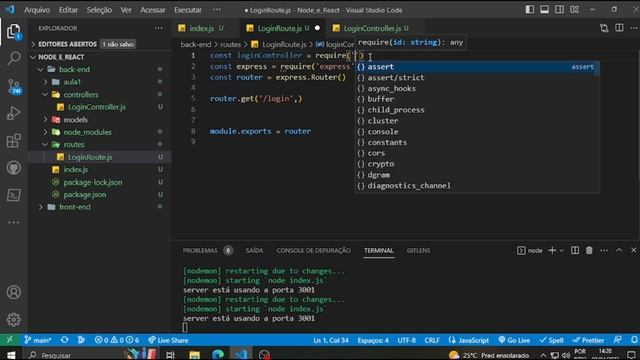Add a new terminal with plus icon
640x360 pixels.
tap(552, 250)
